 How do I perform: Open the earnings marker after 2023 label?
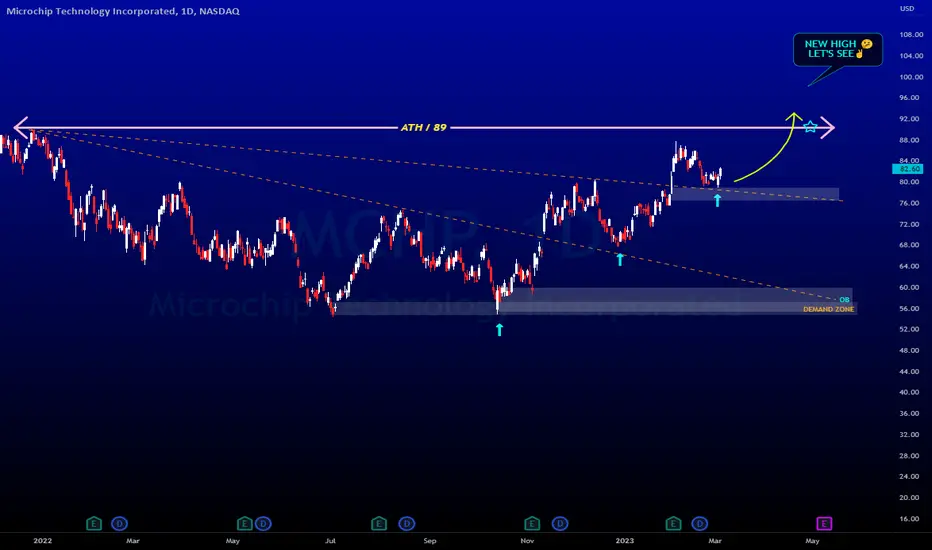click(x=673, y=524)
